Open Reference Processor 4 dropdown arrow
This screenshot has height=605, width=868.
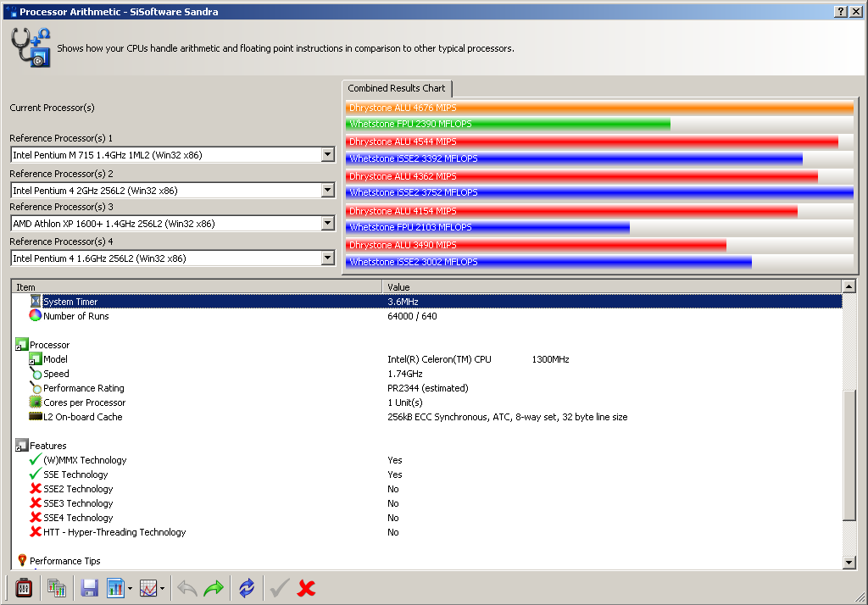[328, 258]
